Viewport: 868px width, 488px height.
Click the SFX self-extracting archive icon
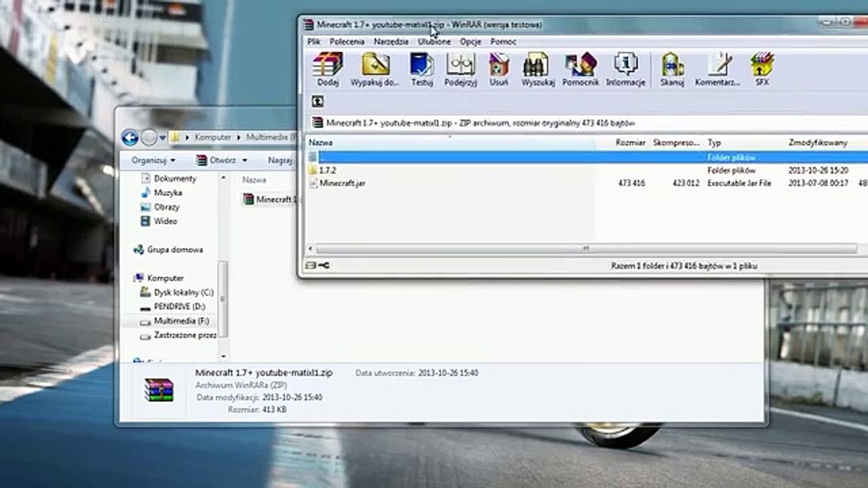point(762,69)
